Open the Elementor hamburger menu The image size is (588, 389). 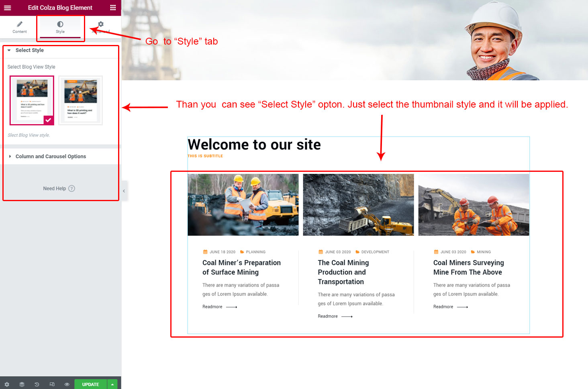click(8, 8)
